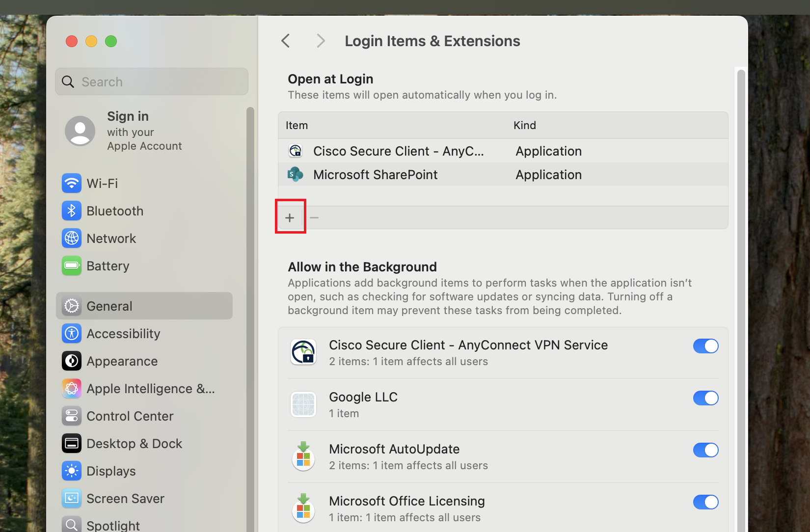Click the Accessibility icon in sidebar
The height and width of the screenshot is (532, 810).
72,334
